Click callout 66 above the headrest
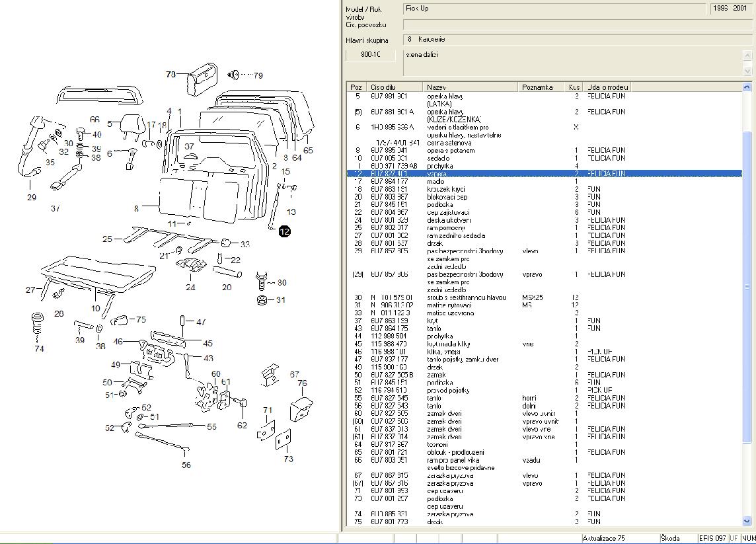 pyautogui.click(x=94, y=120)
